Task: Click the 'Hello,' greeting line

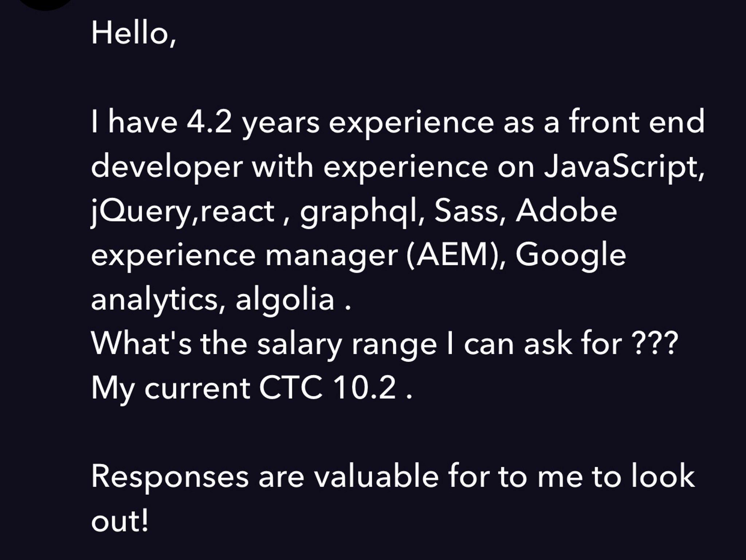Action: 134,34
